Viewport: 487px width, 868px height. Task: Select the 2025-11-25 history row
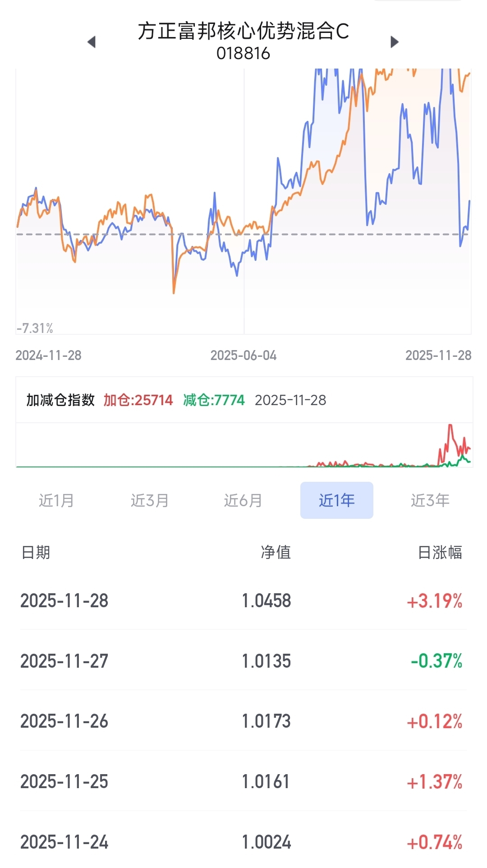[243, 781]
